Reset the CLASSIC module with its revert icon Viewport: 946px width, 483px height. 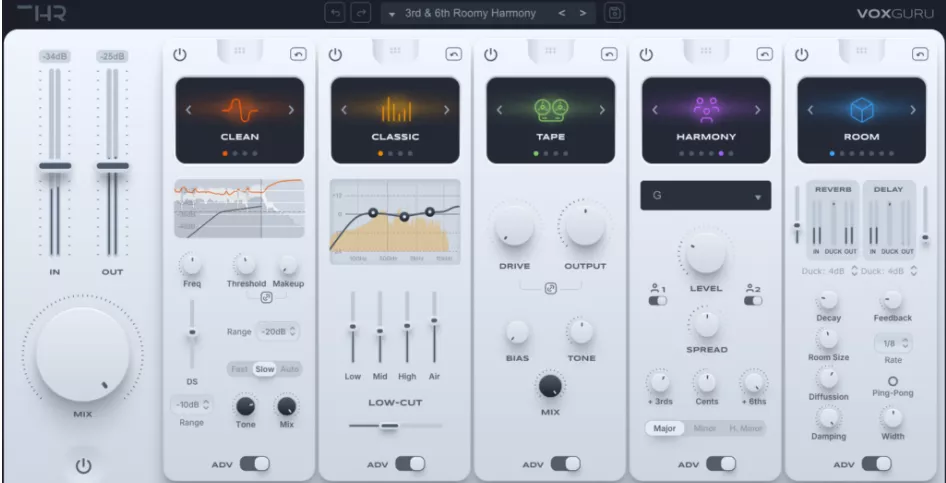click(454, 54)
